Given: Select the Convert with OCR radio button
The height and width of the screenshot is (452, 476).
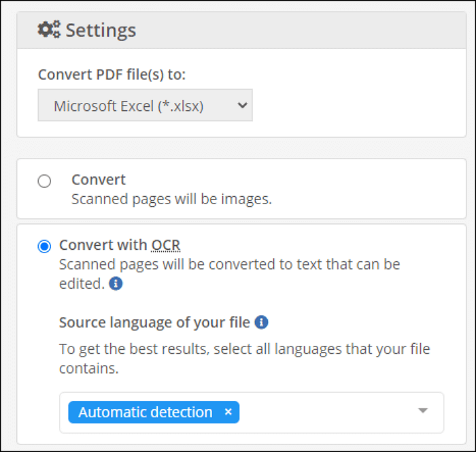Looking at the screenshot, I should [44, 246].
